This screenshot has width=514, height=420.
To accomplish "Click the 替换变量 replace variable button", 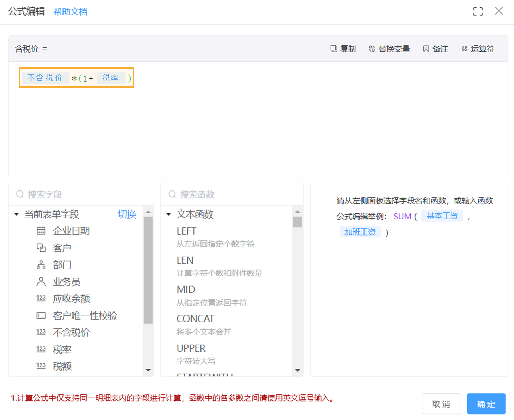I will point(389,49).
